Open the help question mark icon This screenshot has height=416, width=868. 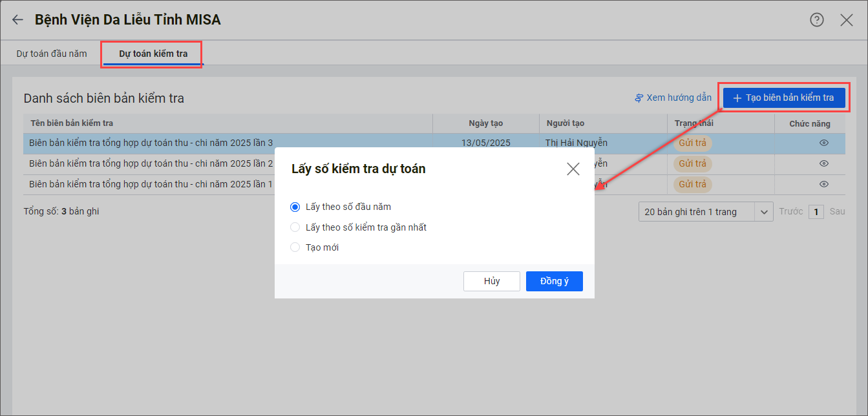pyautogui.click(x=817, y=20)
